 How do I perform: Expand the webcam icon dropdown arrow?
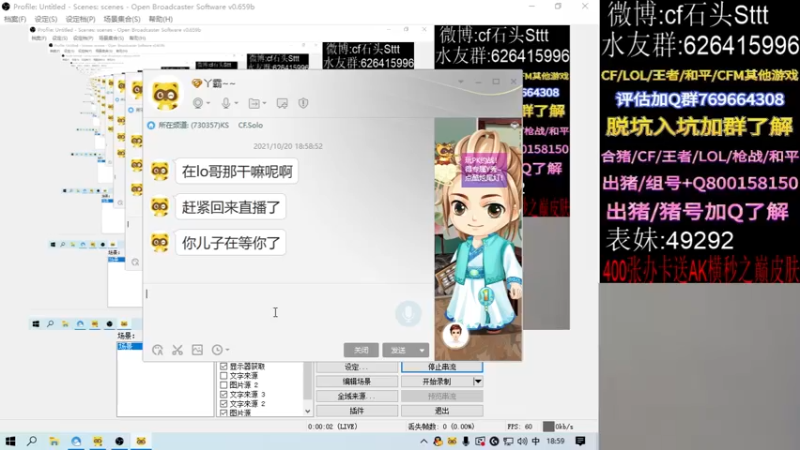point(209,104)
